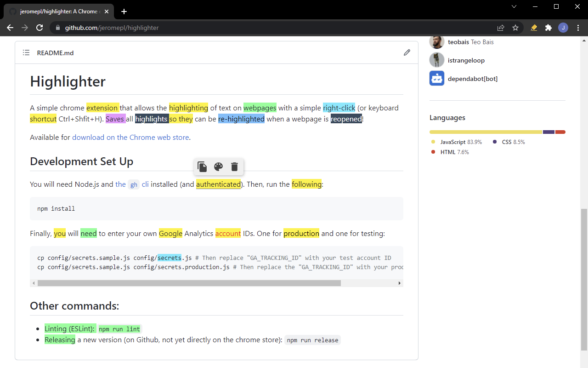Open the Chrome three-dot menu
The width and height of the screenshot is (588, 368).
(x=578, y=28)
